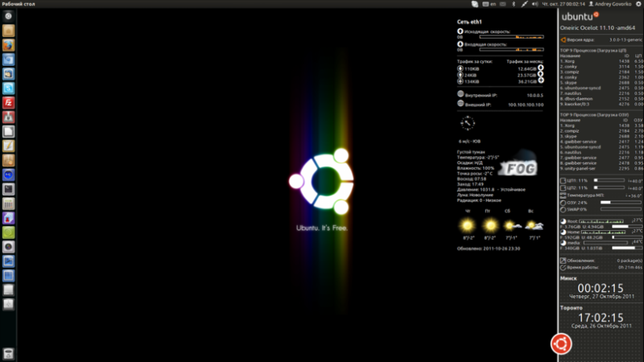Screen dimensions: 644x362
Task: Launch Skype from the launcher
Action: (8, 88)
